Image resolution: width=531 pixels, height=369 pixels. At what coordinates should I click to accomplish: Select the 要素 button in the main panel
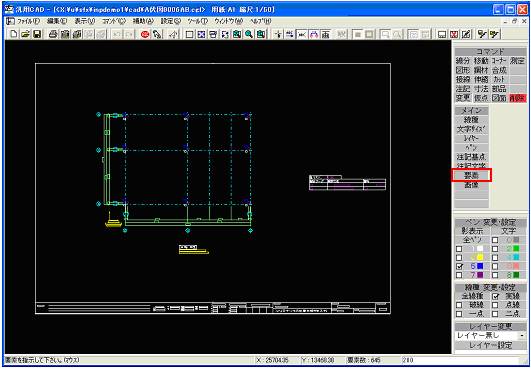tap(471, 175)
